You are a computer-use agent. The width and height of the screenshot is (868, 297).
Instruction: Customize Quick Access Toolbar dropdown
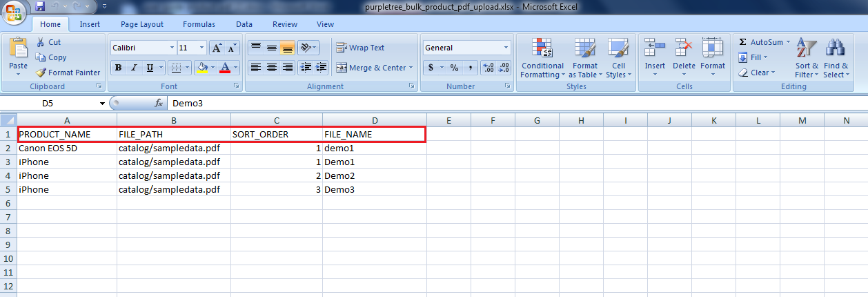103,7
